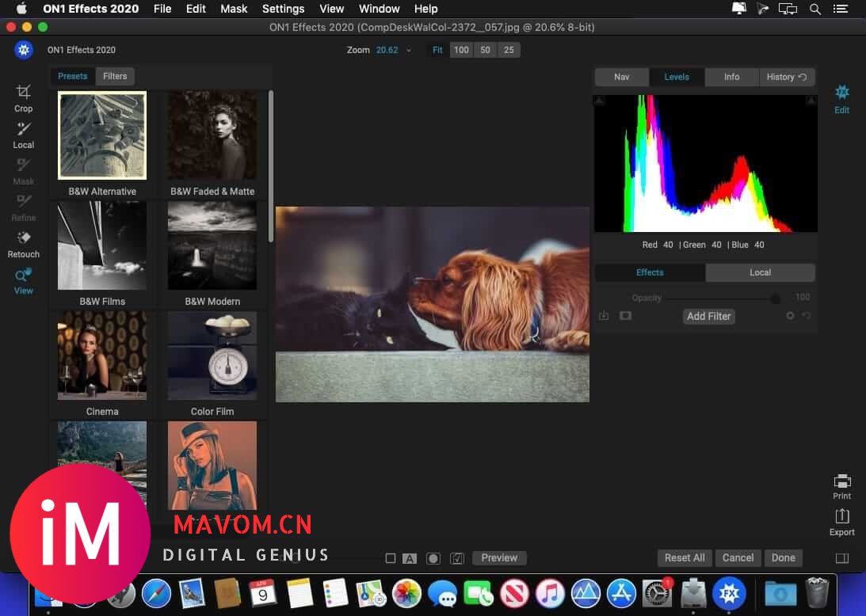Toggle the right highlight clipping triangle on histogram
Screen dimensions: 866x616
[811, 101]
